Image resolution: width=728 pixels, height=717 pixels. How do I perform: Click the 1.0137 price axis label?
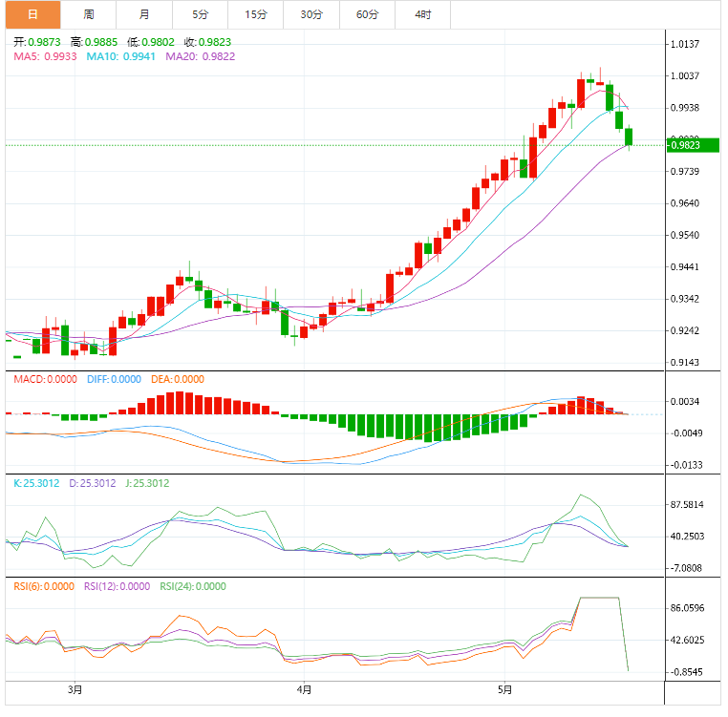(x=686, y=44)
